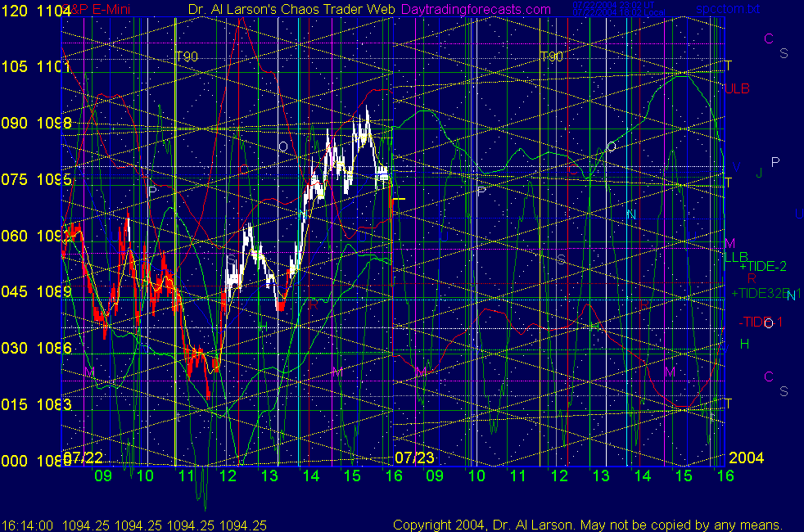
Task: Click the hour 12 label under the 07/22 session
Action: [x=228, y=476]
